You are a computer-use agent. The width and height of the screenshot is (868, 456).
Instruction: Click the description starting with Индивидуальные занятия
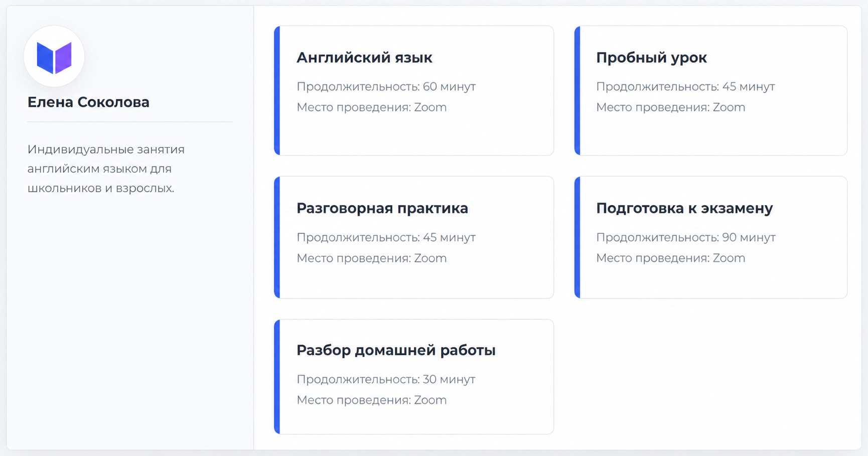point(106,169)
